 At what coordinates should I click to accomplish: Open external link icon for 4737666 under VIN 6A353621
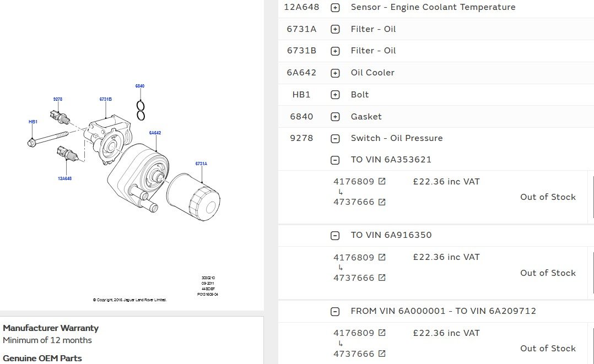[x=382, y=202]
